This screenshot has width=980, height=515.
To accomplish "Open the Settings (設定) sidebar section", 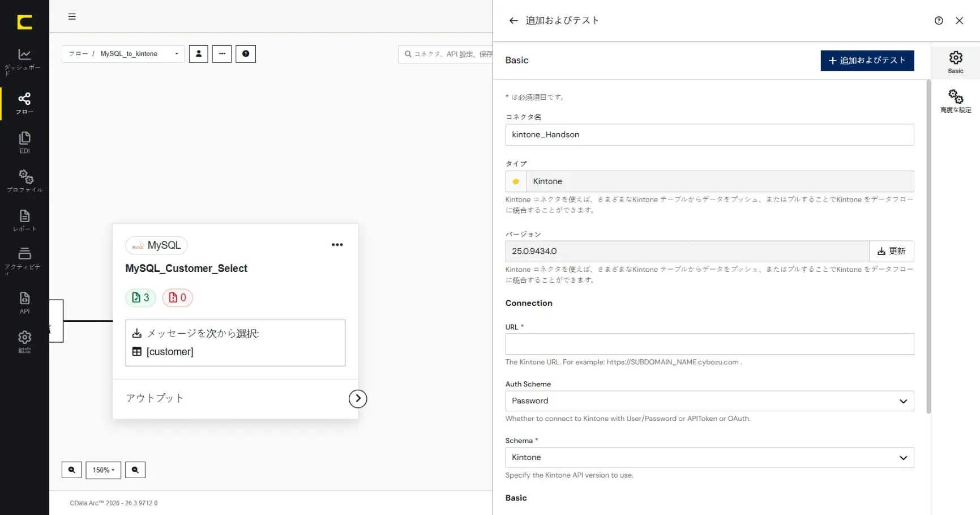I will coord(24,342).
